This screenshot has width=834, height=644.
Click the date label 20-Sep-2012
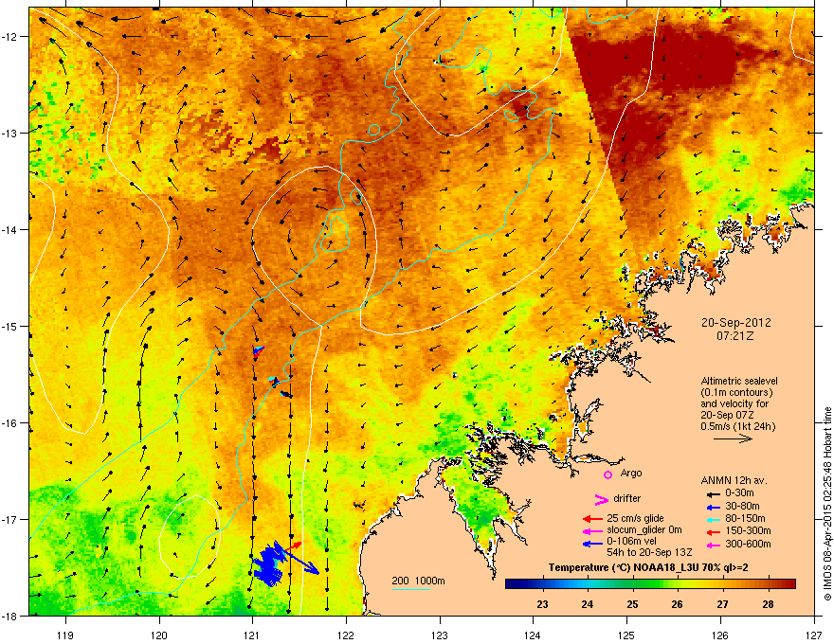click(x=735, y=323)
